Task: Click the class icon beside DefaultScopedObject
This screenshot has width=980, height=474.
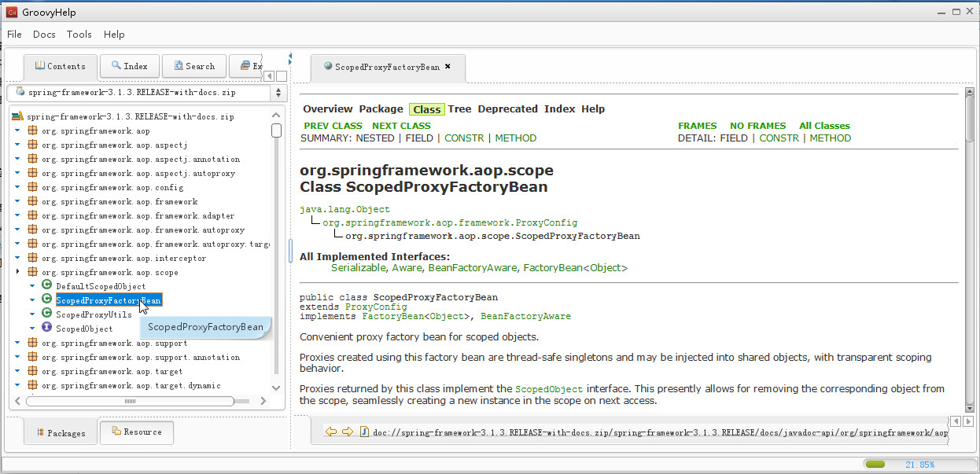Action: (46, 286)
